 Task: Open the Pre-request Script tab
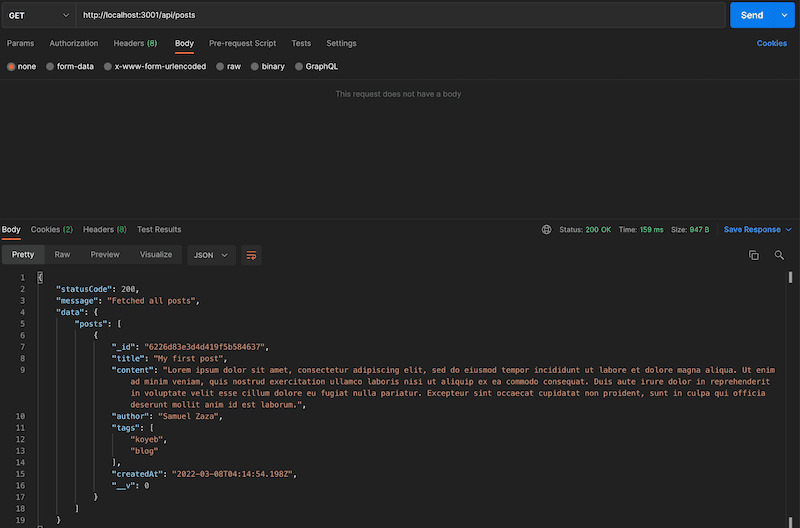[x=242, y=43]
